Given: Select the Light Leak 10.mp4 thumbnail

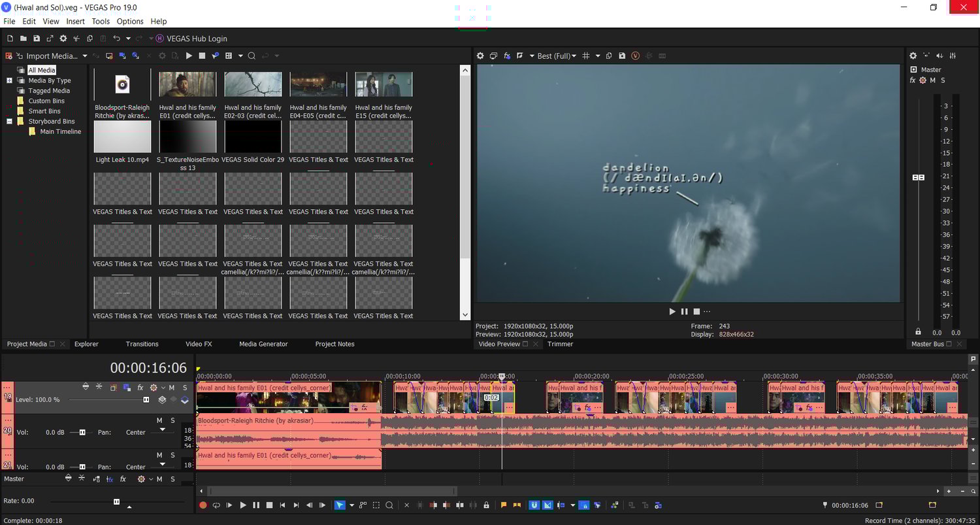Looking at the screenshot, I should coord(122,137).
